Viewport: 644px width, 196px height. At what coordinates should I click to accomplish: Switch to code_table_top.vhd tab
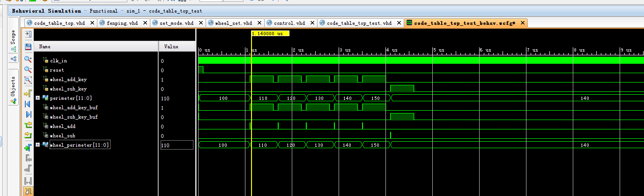(60, 23)
